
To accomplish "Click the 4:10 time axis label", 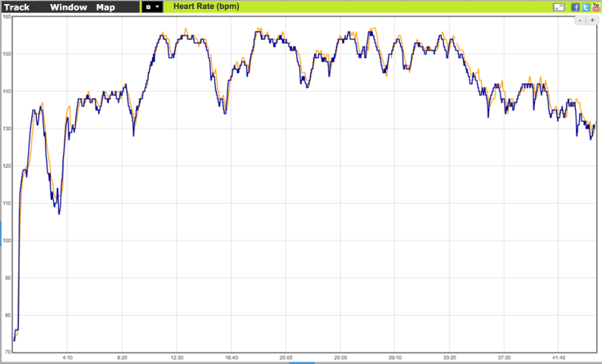I will coord(68,357).
